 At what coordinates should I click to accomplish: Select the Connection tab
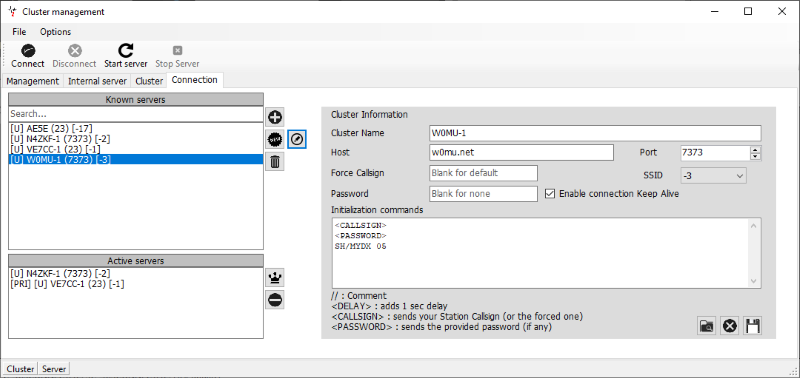point(194,80)
